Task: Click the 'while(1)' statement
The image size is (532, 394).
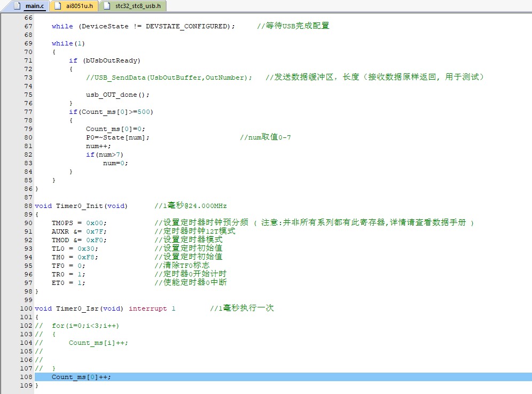Action: click(x=68, y=43)
